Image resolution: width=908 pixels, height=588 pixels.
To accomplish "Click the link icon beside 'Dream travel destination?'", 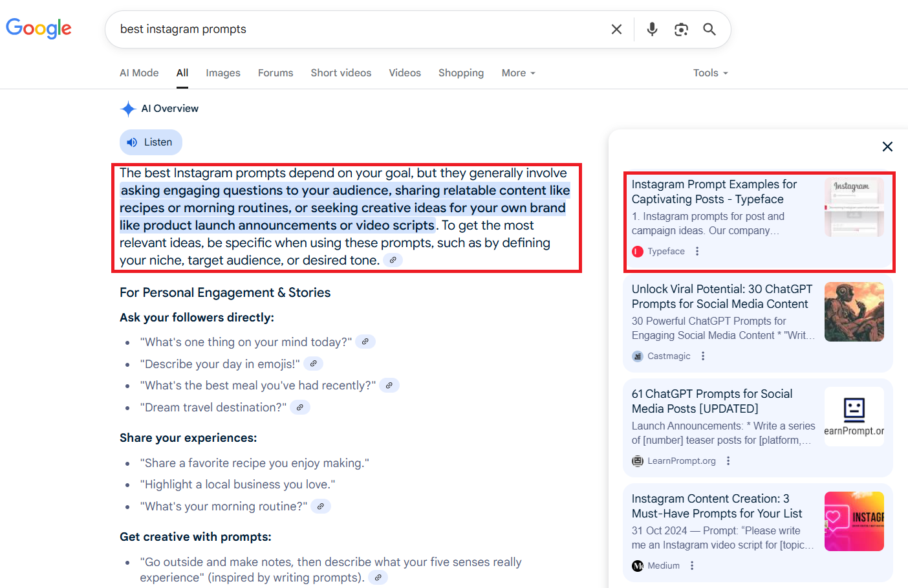I will [x=299, y=407].
